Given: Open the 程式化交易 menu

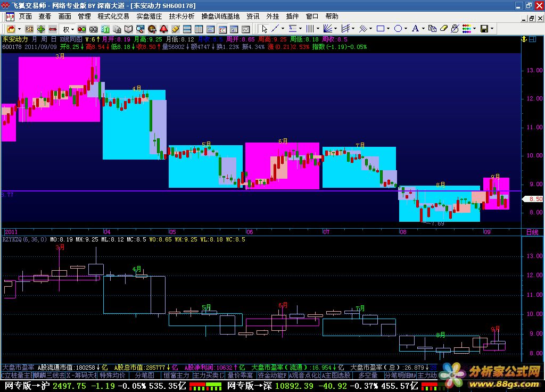Looking at the screenshot, I should (113, 16).
